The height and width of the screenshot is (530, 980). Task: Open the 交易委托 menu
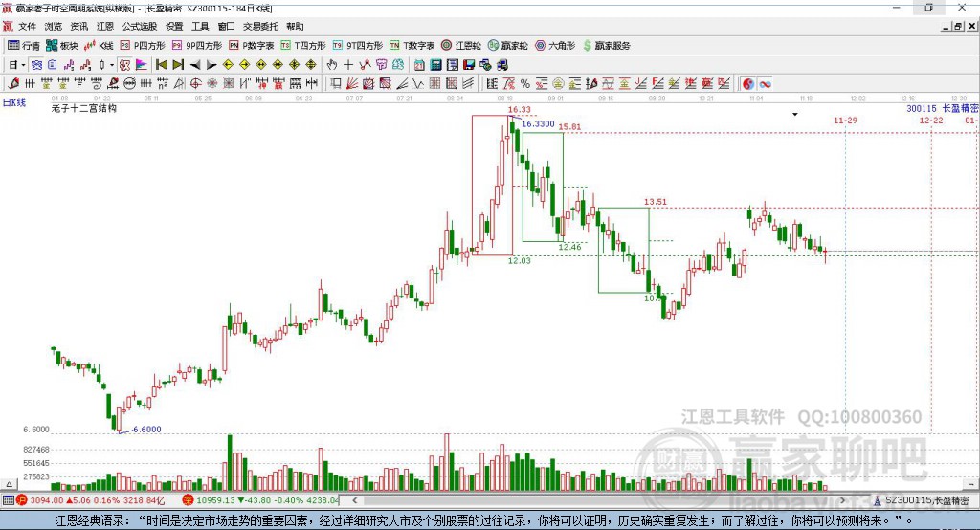[260, 26]
